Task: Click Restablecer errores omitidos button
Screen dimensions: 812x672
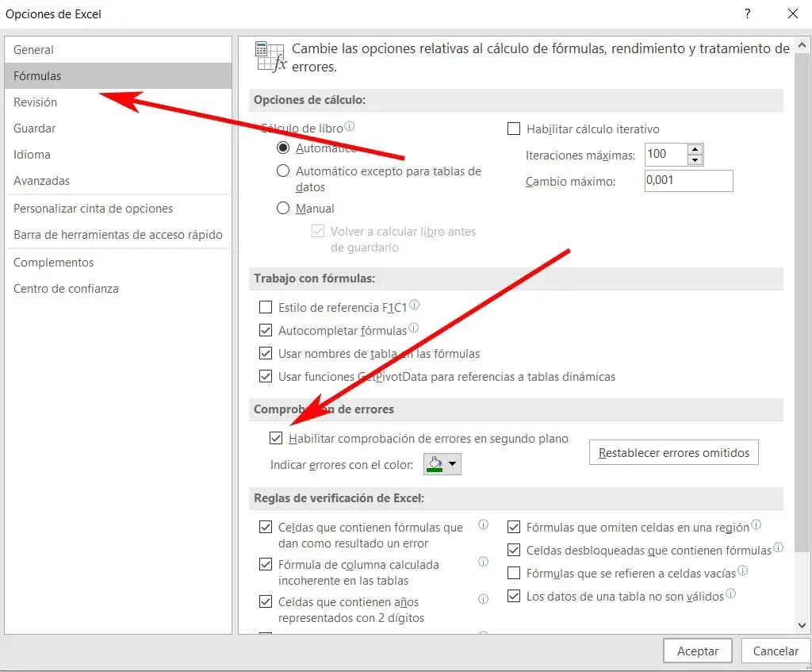Action: tap(674, 452)
